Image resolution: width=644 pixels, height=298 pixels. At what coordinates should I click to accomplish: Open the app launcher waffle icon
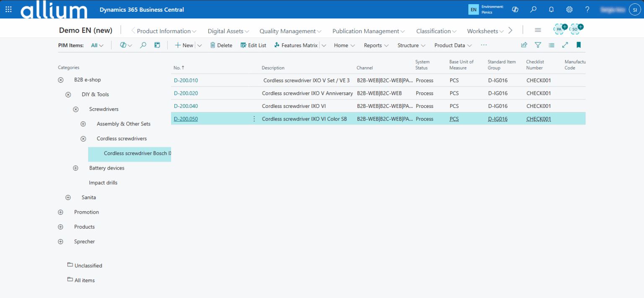tap(8, 9)
